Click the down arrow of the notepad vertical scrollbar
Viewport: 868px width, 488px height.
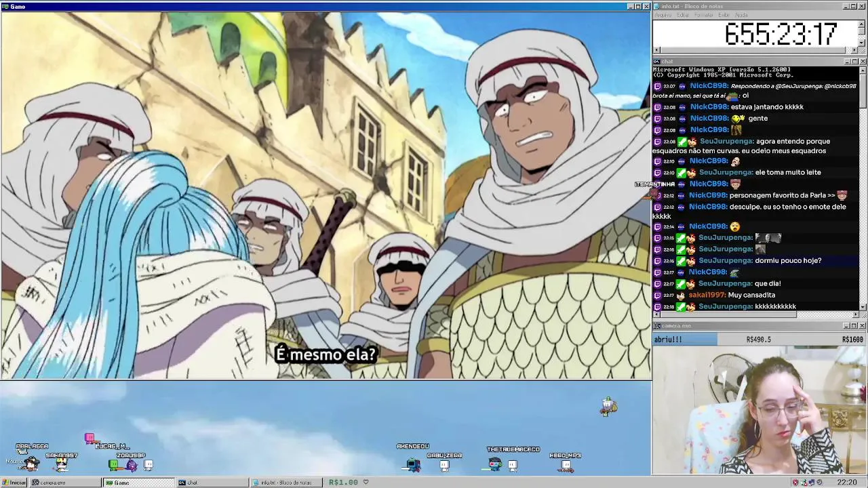click(x=862, y=43)
